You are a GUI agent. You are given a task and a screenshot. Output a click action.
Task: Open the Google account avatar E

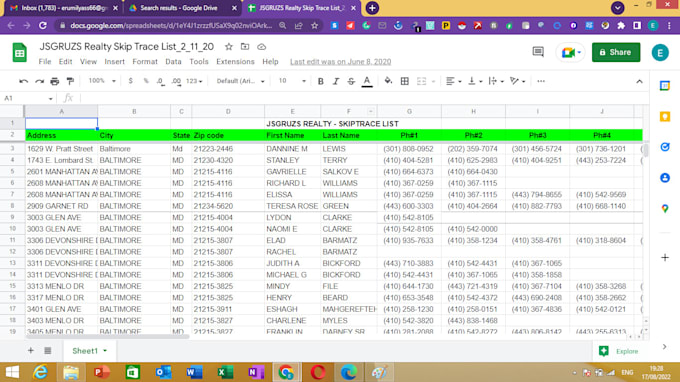point(660,52)
